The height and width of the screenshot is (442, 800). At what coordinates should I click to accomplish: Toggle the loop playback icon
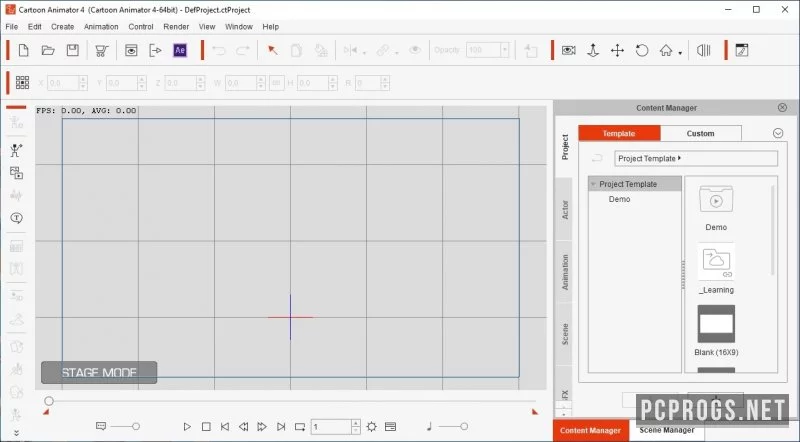[300, 427]
